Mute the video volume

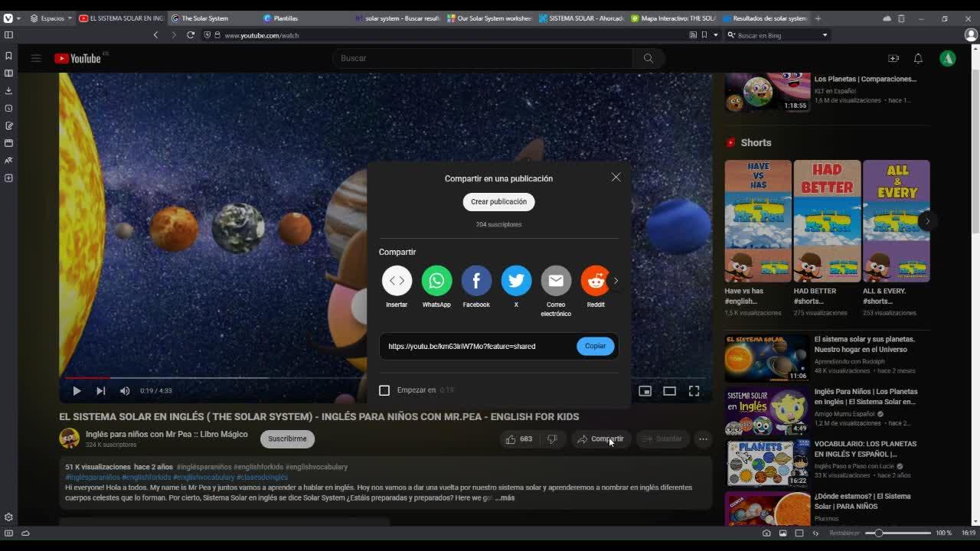(125, 391)
